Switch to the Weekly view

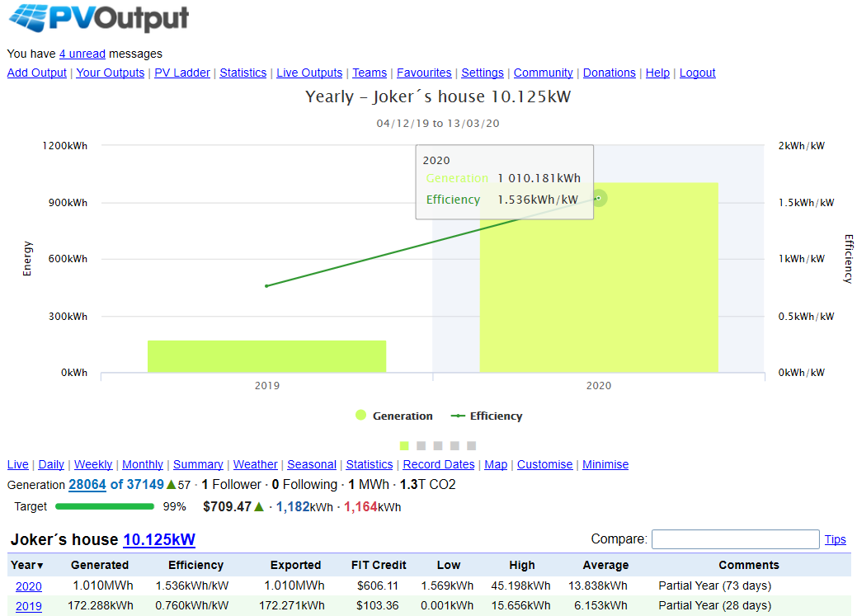[x=93, y=464]
